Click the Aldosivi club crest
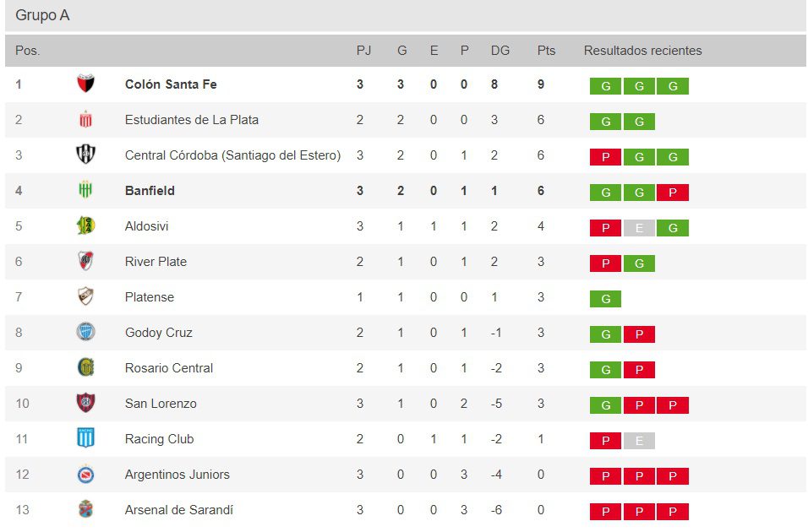808x532 pixels. 85,226
